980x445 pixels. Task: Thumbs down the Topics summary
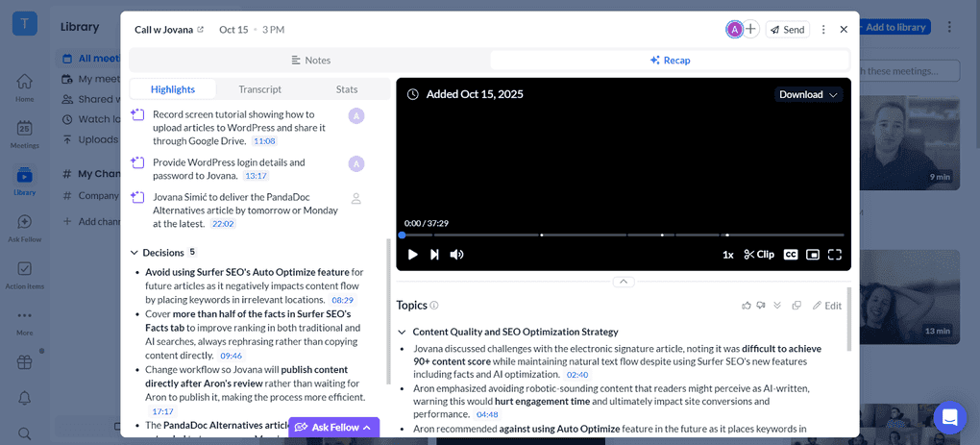click(x=761, y=306)
